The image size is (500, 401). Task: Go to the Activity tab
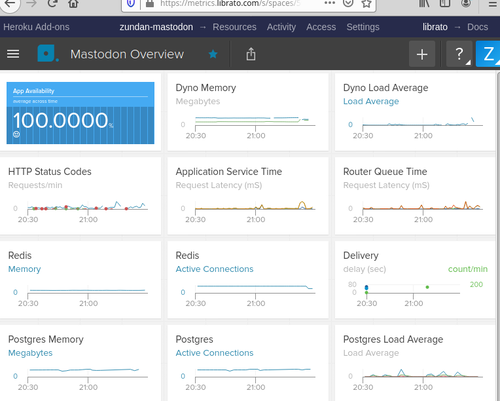[281, 27]
